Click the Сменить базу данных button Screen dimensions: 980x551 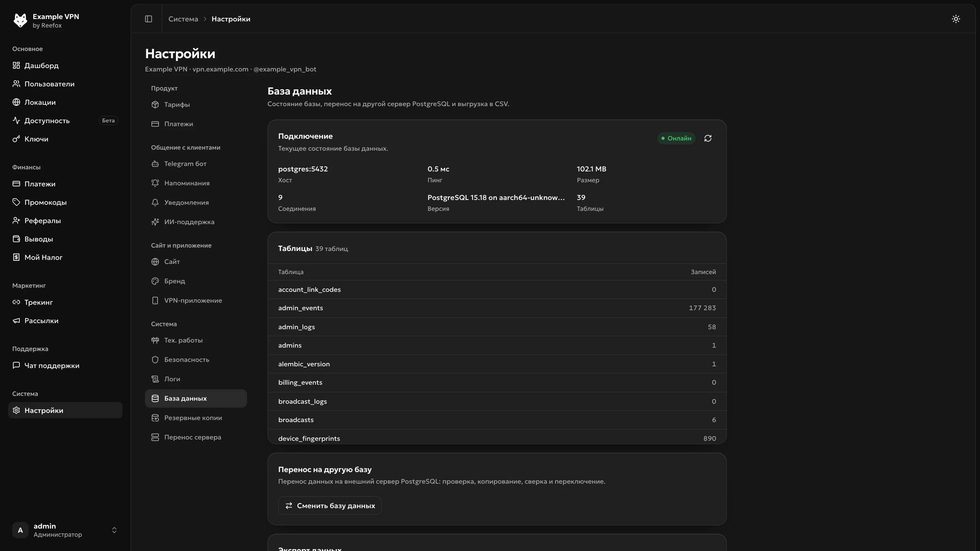pyautogui.click(x=329, y=505)
